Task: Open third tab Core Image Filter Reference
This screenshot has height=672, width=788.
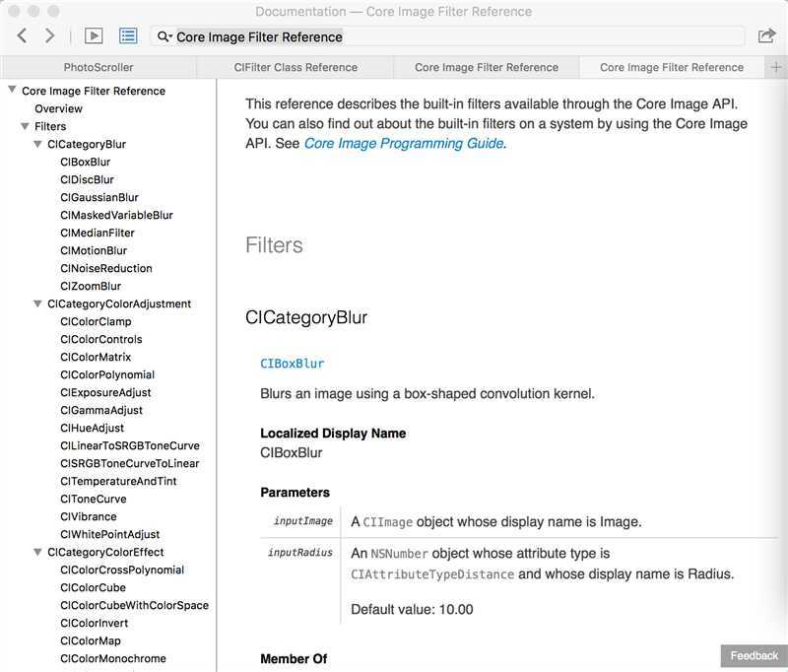Action: pyautogui.click(x=487, y=67)
